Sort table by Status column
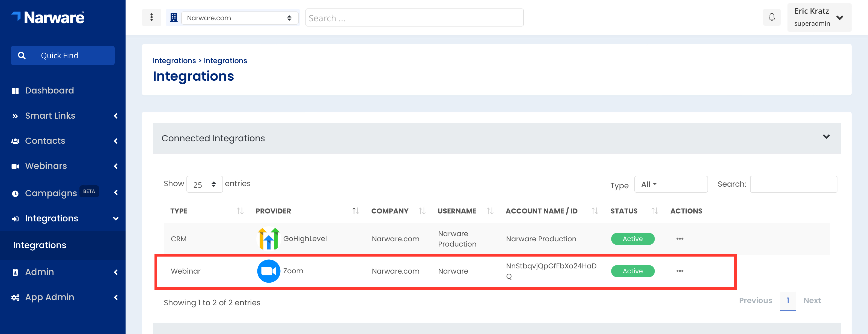868x334 pixels. pos(654,211)
